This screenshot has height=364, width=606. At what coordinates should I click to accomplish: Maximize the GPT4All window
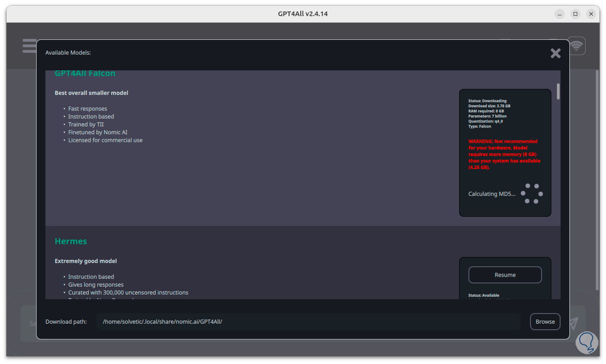coord(575,14)
